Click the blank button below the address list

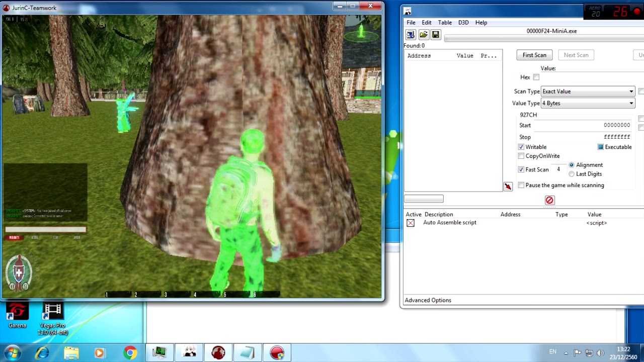[x=424, y=199]
